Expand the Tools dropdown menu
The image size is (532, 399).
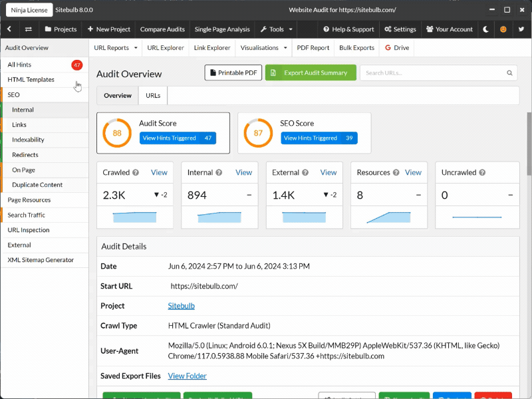tap(277, 29)
